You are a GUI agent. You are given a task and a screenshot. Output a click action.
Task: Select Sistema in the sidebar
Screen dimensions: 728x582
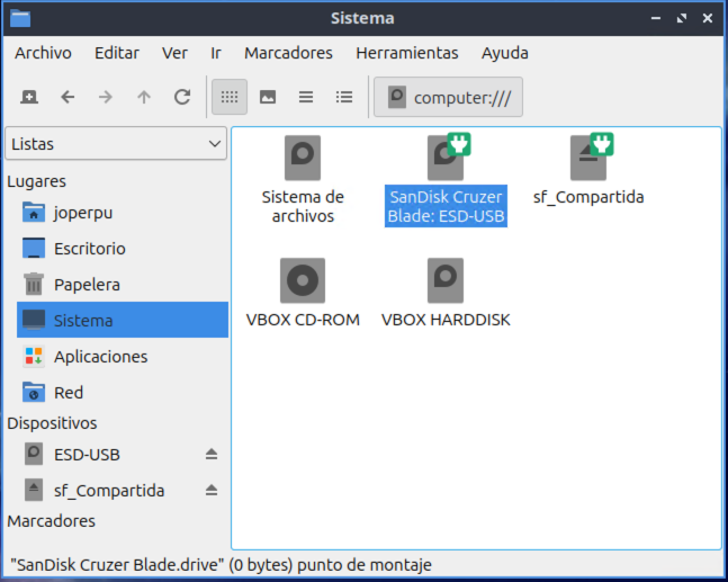(x=123, y=320)
